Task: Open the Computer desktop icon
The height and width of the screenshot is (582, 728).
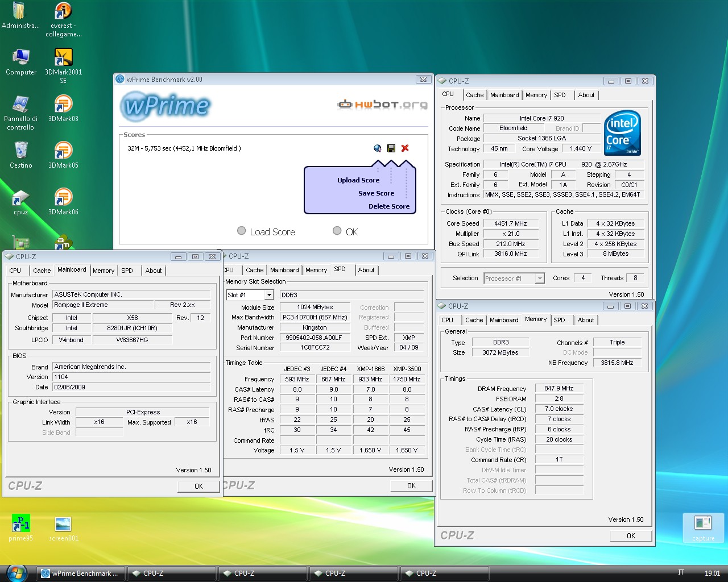Action: point(21,62)
